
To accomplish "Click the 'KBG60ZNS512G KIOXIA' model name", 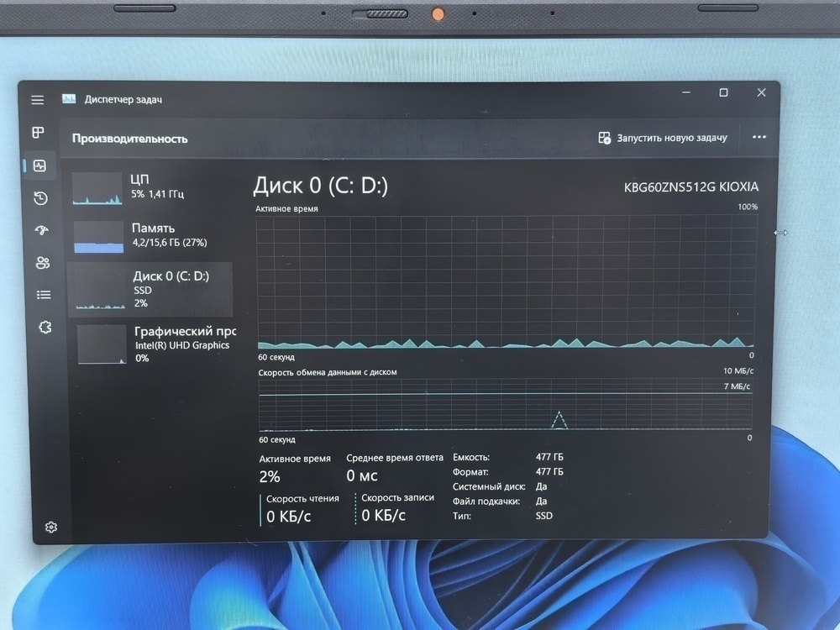I will coord(691,187).
